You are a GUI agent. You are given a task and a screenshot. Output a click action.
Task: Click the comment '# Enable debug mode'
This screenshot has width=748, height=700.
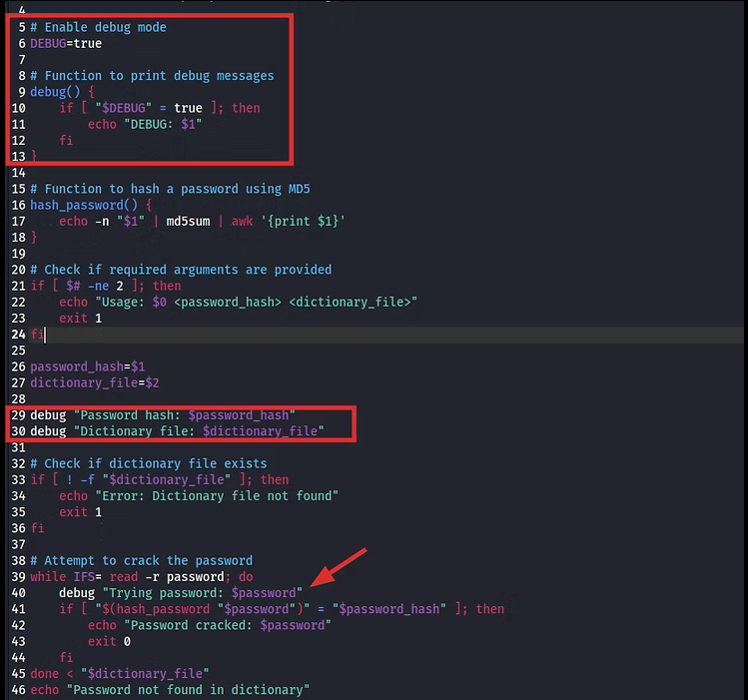pos(98,27)
